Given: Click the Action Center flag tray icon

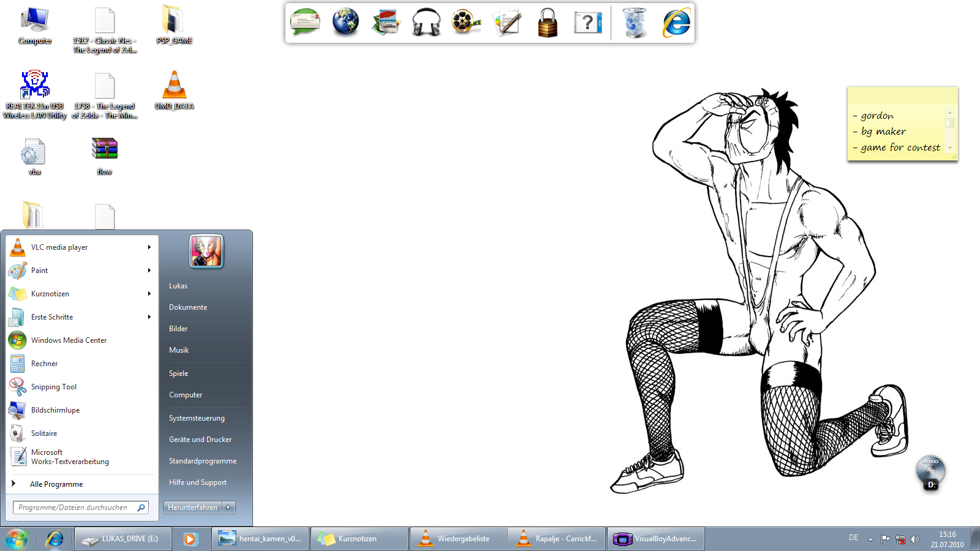Looking at the screenshot, I should 885,539.
